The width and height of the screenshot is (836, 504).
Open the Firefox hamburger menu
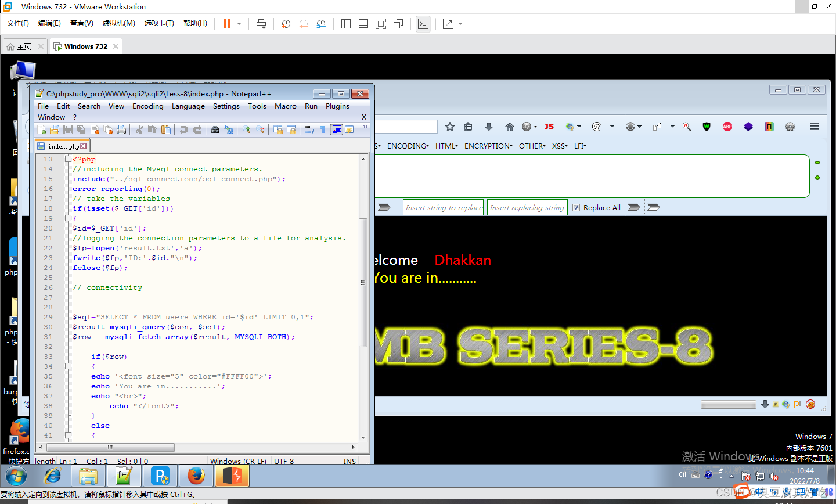coord(814,126)
